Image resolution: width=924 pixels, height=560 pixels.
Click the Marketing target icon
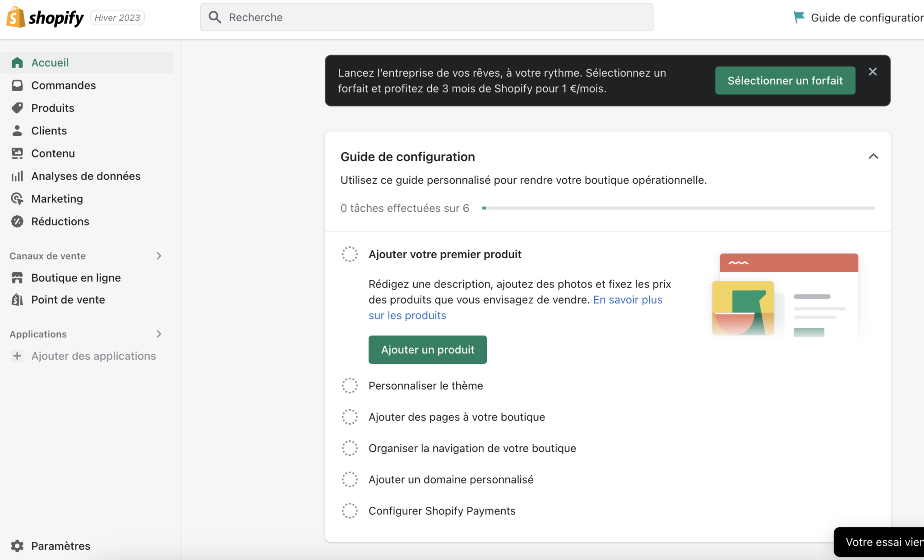[17, 199]
